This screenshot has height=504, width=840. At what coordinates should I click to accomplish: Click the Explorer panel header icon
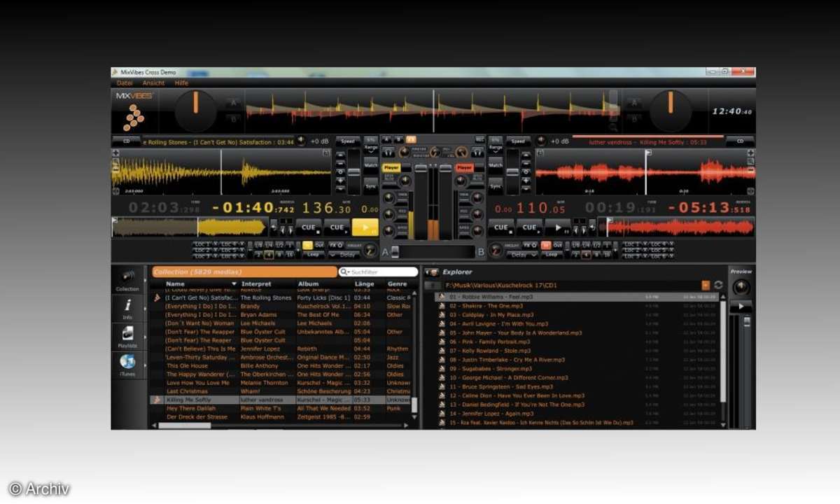[x=433, y=272]
